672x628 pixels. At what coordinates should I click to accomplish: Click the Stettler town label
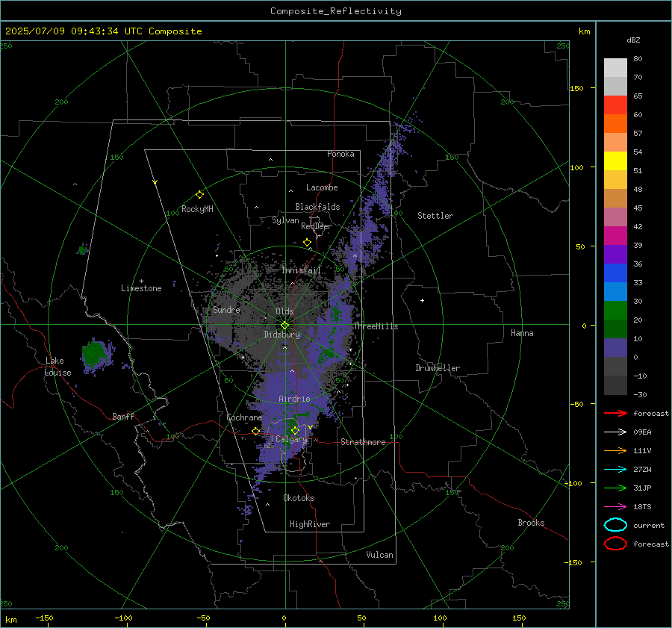click(x=435, y=216)
